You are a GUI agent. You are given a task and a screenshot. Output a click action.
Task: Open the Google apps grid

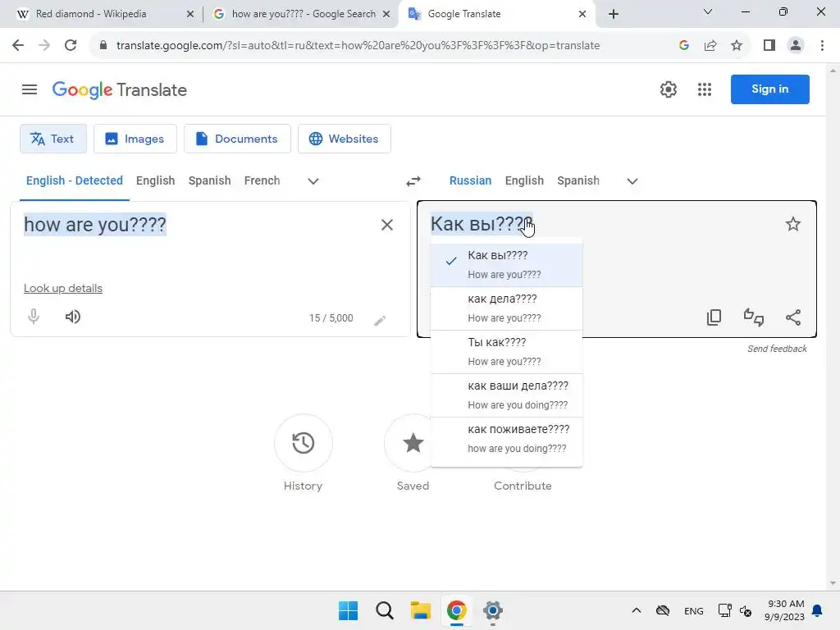[705, 89]
